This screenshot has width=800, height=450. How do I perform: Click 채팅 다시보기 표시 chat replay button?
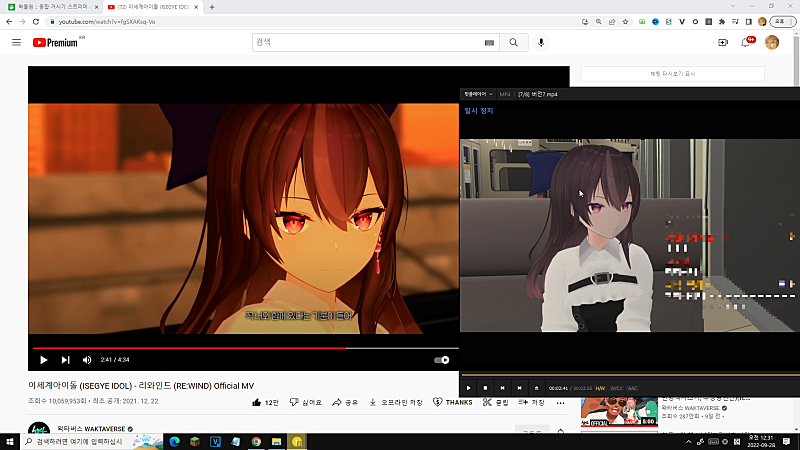click(672, 74)
